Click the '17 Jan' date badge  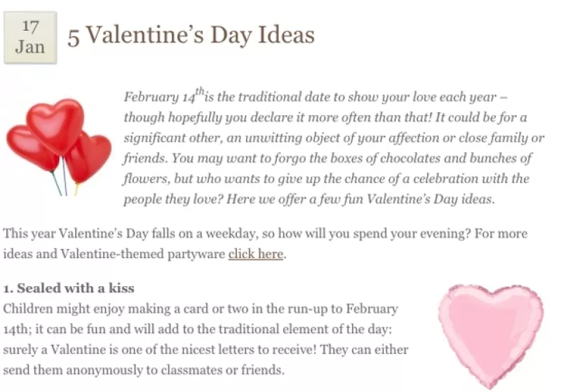[x=30, y=38]
